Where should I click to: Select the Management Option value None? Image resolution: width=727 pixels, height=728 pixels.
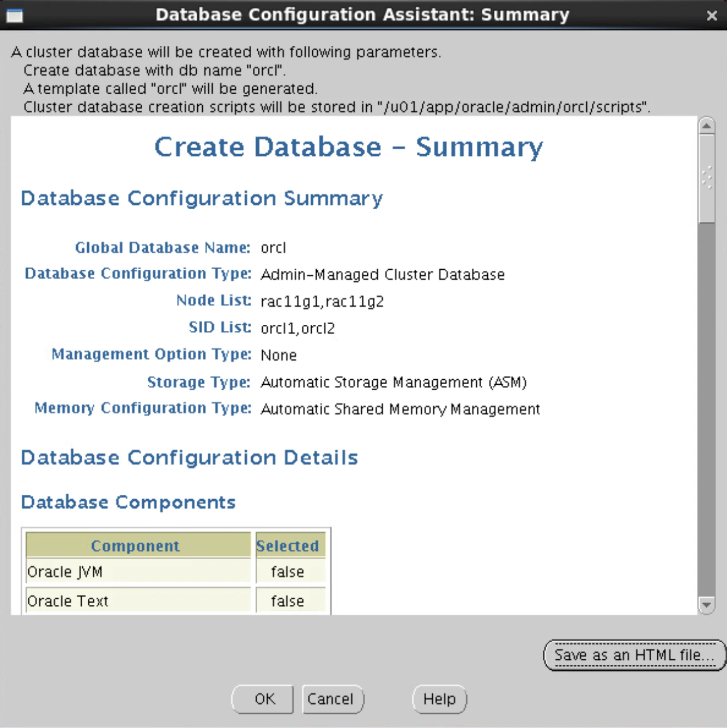click(278, 355)
